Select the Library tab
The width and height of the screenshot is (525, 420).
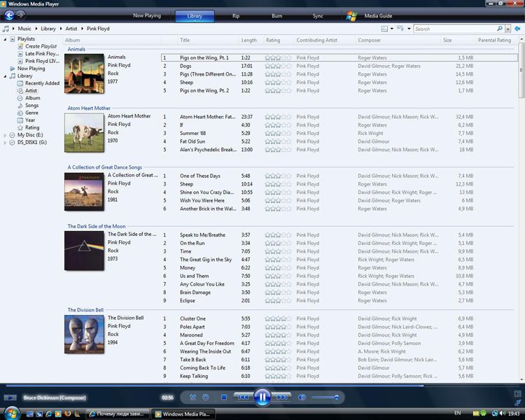pyautogui.click(x=195, y=15)
